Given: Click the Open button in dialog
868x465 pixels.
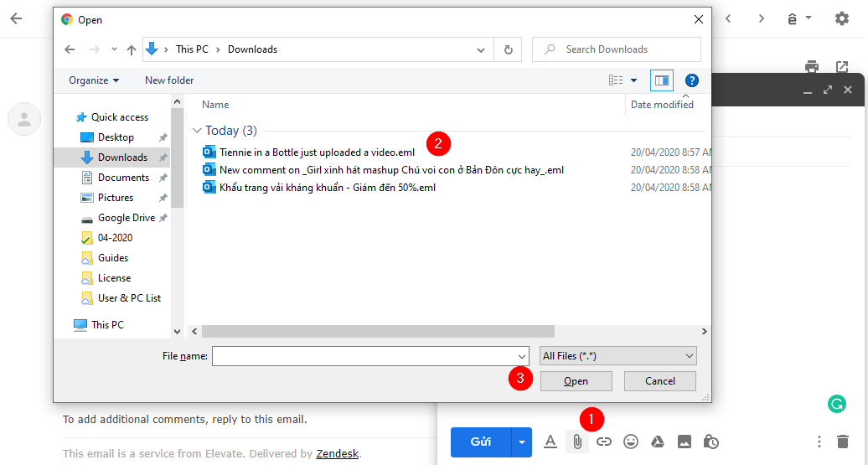Looking at the screenshot, I should click(x=576, y=381).
